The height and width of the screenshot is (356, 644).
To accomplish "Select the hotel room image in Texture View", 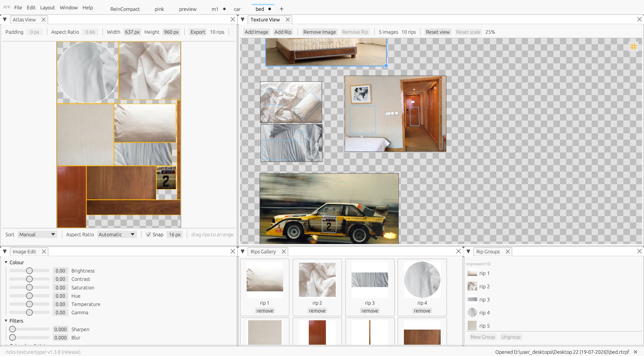I will [395, 114].
